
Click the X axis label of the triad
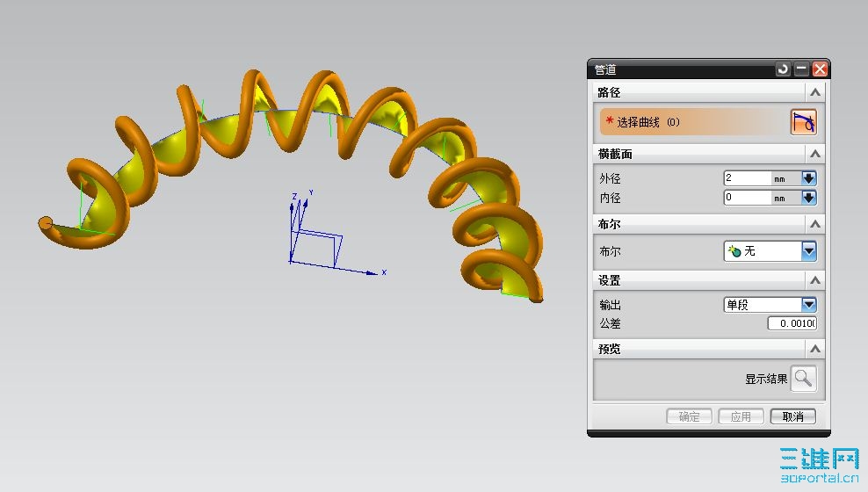coord(384,272)
